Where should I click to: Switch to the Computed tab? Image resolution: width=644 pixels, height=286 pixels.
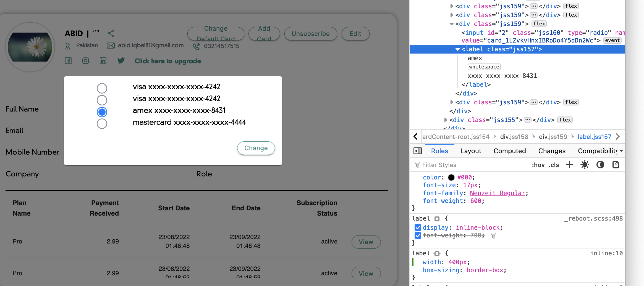(509, 151)
